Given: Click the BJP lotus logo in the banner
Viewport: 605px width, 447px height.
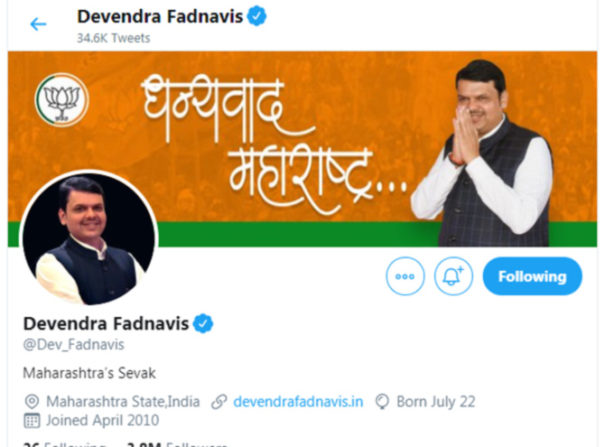Looking at the screenshot, I should 62,100.
